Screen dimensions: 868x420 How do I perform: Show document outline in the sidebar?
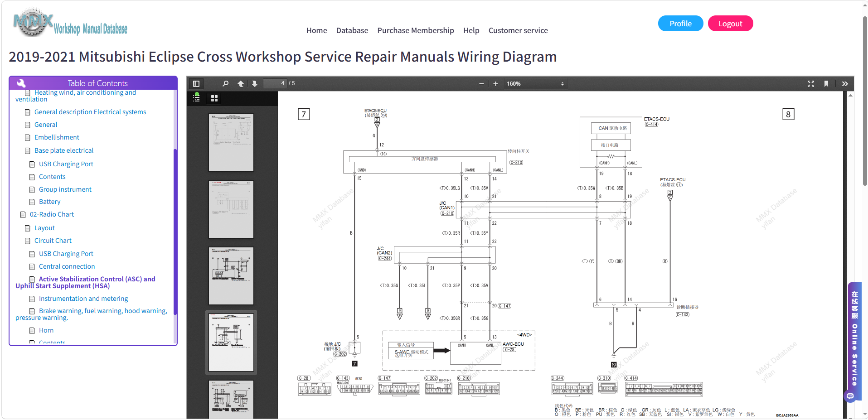tap(196, 98)
